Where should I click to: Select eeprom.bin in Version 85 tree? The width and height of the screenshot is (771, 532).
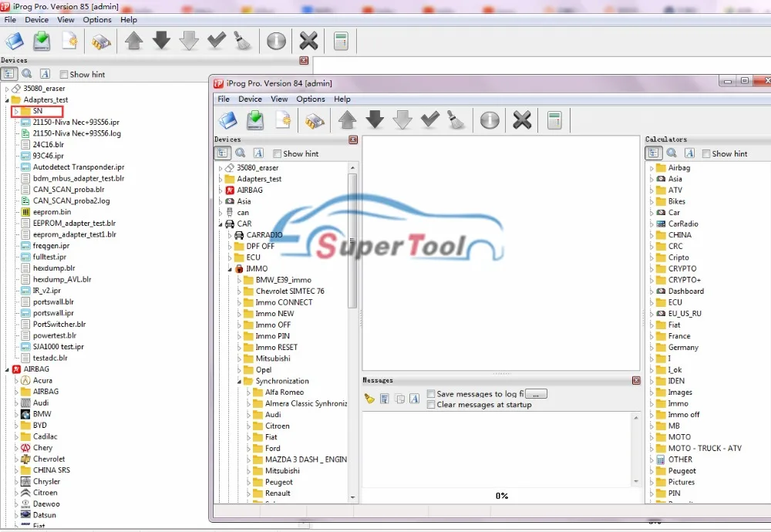point(52,212)
